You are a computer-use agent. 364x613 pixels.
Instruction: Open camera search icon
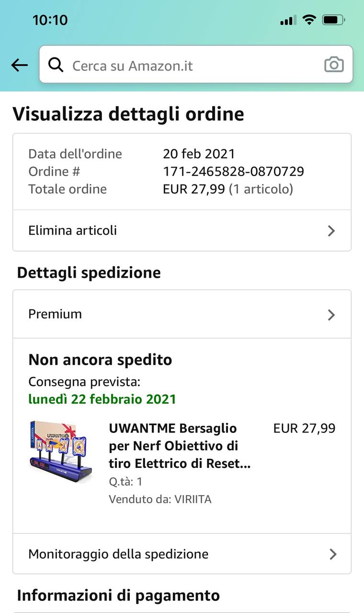(334, 65)
